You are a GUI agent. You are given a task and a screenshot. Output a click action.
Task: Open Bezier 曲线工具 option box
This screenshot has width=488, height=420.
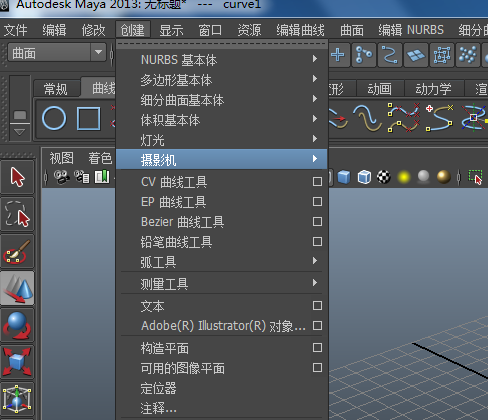tap(317, 222)
